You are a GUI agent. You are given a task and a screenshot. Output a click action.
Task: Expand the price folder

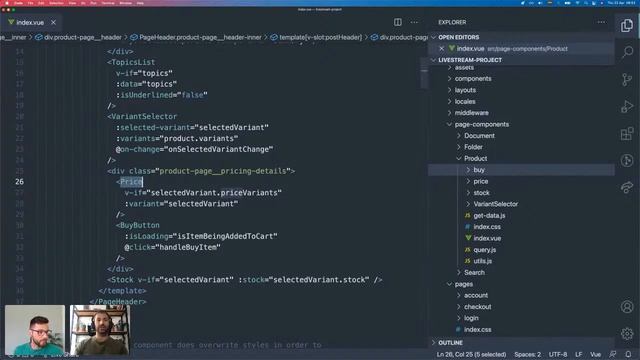[480, 181]
